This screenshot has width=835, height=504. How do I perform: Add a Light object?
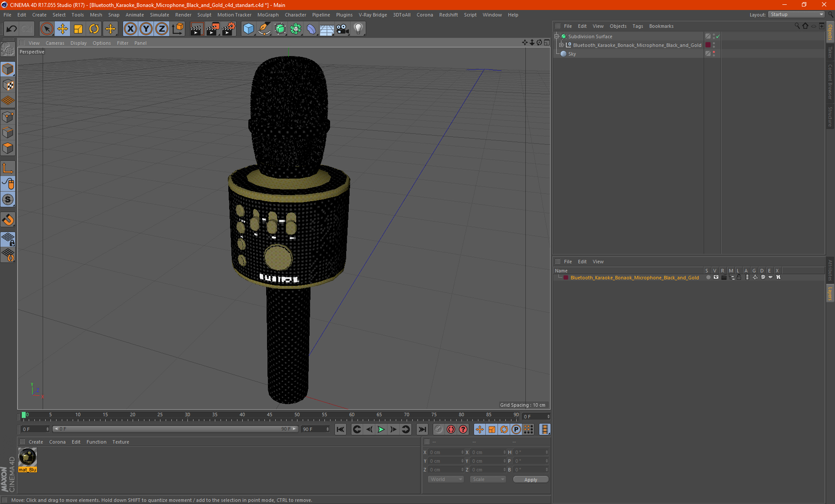(x=358, y=29)
